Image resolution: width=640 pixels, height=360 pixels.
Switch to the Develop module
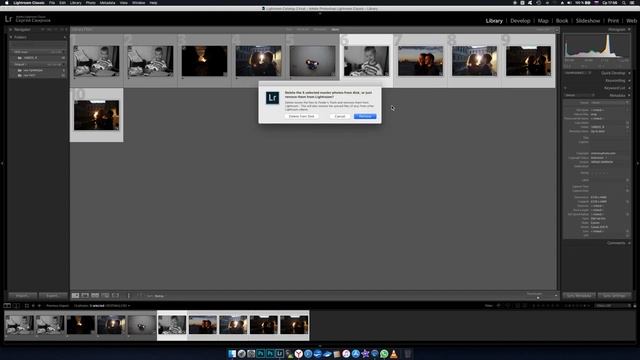[520, 20]
